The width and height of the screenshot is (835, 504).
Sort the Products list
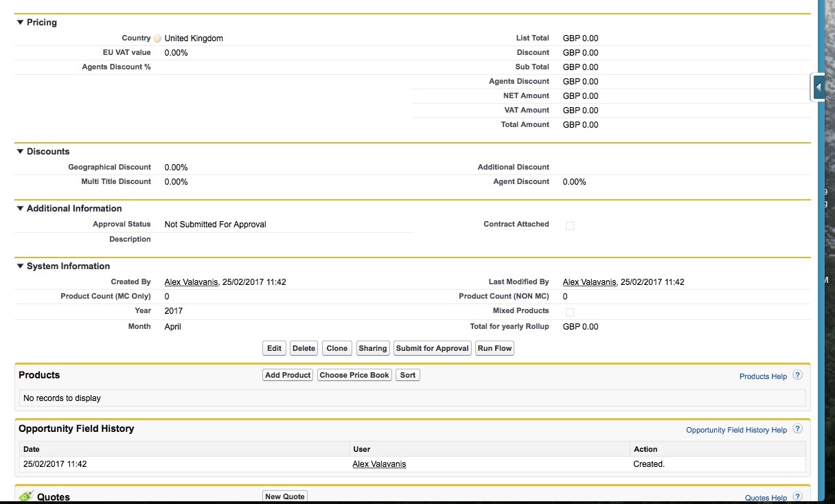tap(408, 375)
